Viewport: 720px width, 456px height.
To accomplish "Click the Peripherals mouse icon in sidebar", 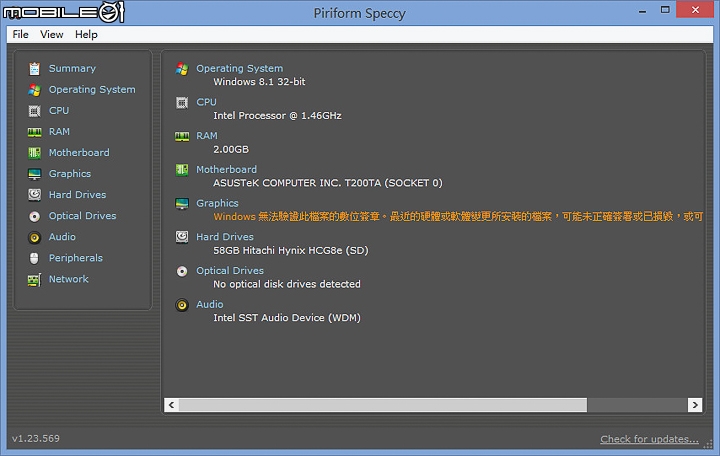I will pos(34,259).
